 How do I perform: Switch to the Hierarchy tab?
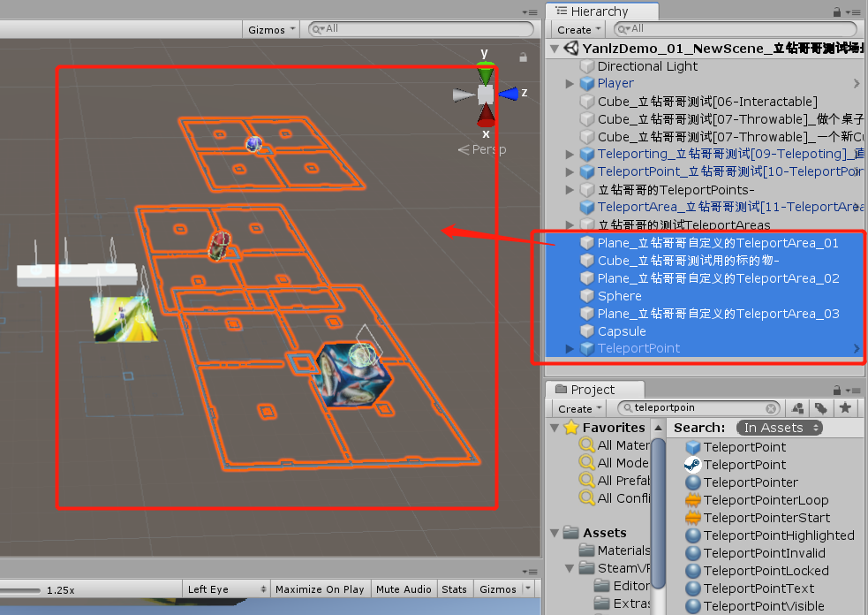pos(601,11)
